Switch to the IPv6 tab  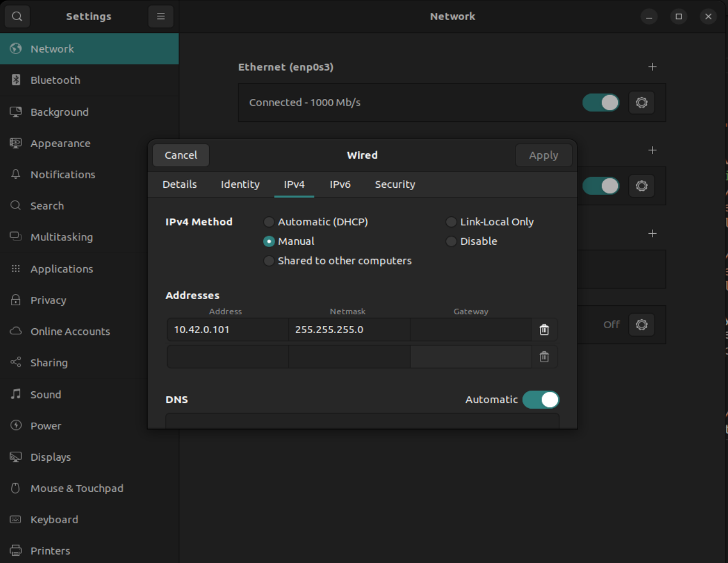pyautogui.click(x=340, y=184)
